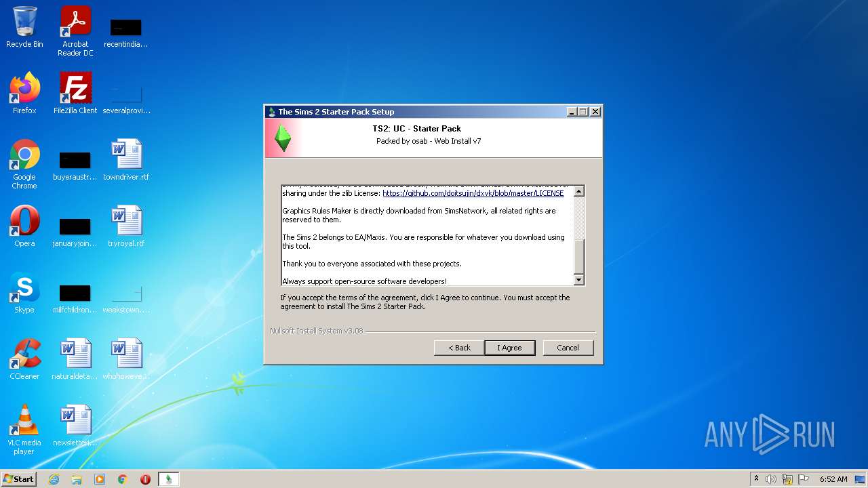
Task: Open Windows Media Player taskbar icon
Action: coord(100,479)
